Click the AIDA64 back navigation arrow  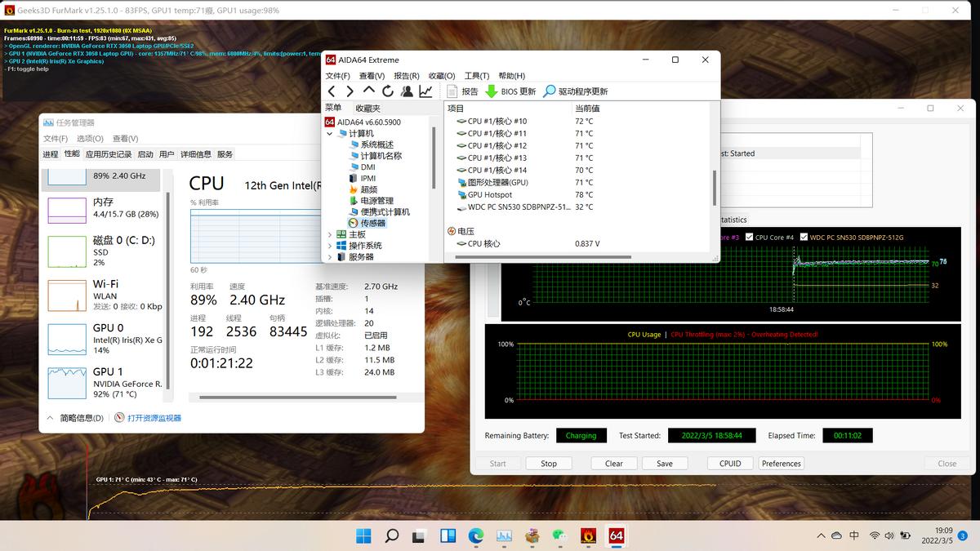pyautogui.click(x=332, y=91)
